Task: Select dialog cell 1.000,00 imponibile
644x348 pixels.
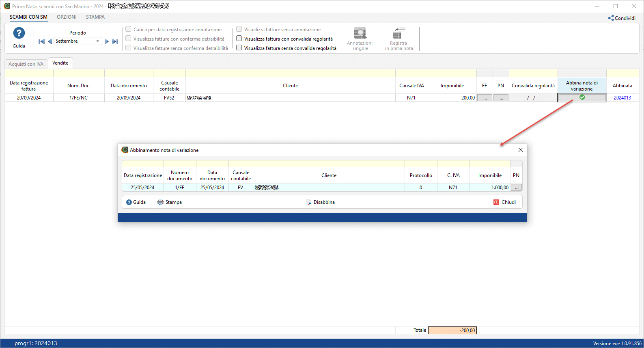Action: (490, 188)
